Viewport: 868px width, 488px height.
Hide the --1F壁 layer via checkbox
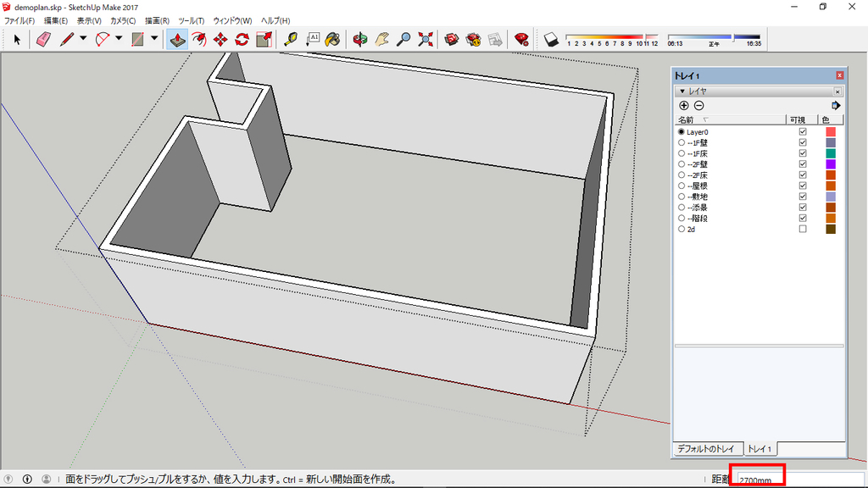point(803,142)
